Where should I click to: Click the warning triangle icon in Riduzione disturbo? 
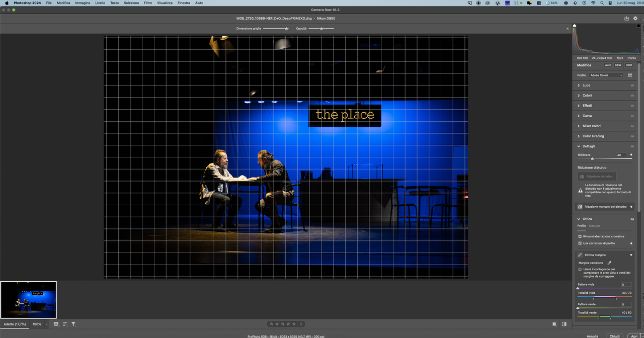tap(580, 190)
